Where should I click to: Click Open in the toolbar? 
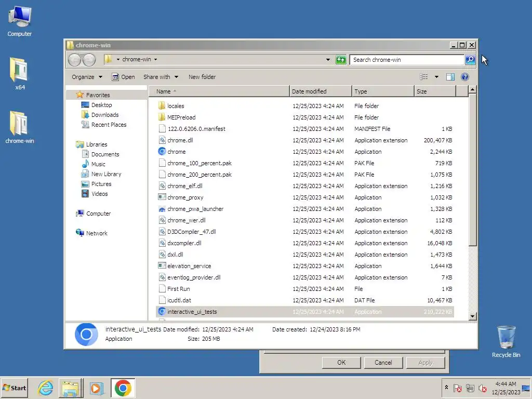[x=124, y=77]
